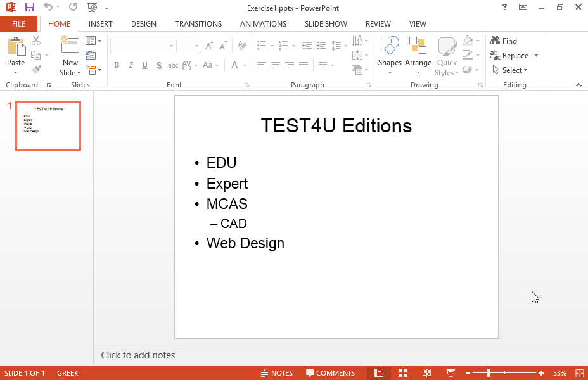Click the Reset slide icon

91,55
